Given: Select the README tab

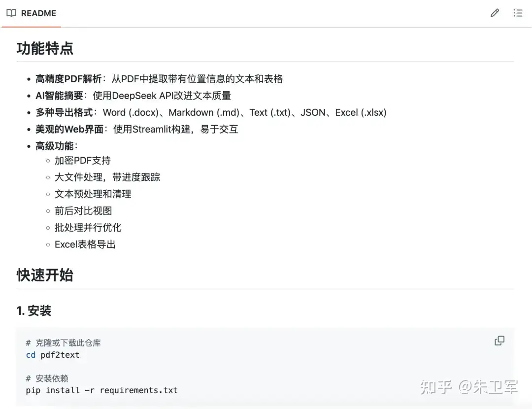Looking at the screenshot, I should 32,13.
